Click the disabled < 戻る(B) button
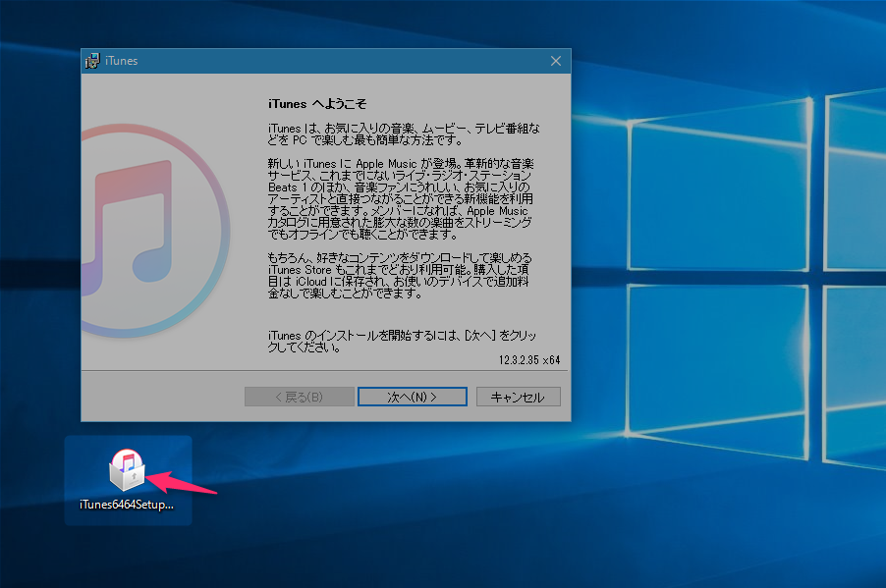Viewport: 886px width, 588px height. tap(299, 398)
